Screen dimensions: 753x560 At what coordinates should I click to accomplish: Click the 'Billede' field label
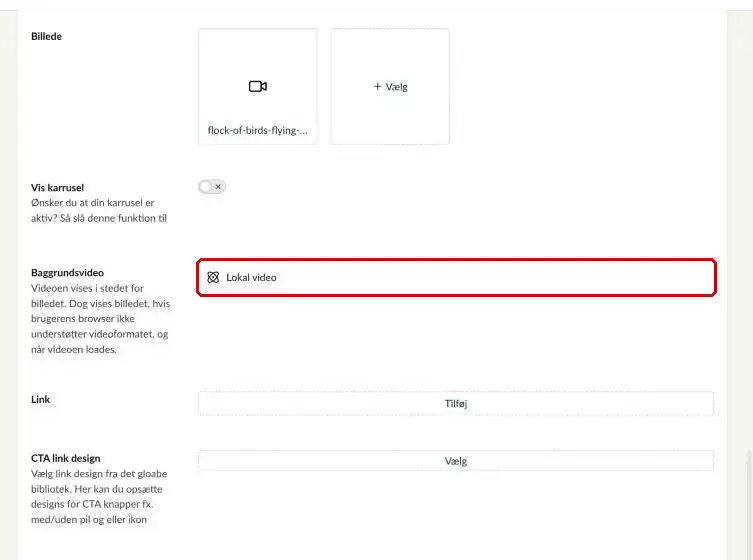click(47, 37)
